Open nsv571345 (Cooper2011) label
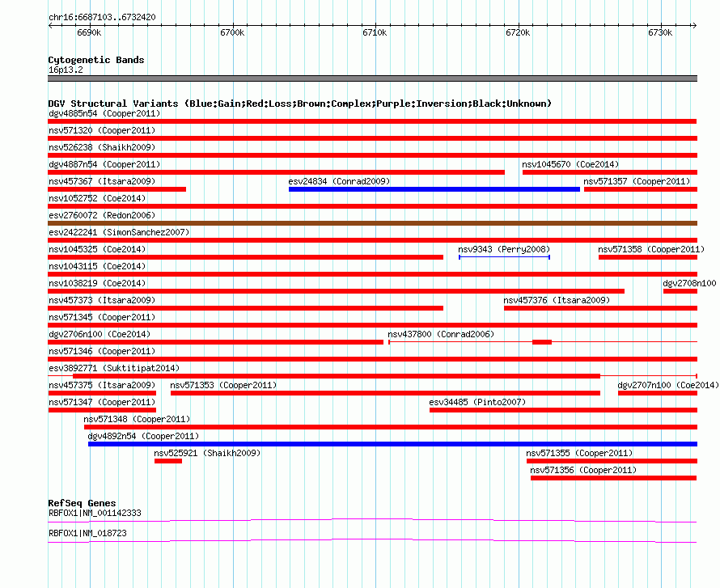This screenshot has height=588, width=720. point(102,317)
